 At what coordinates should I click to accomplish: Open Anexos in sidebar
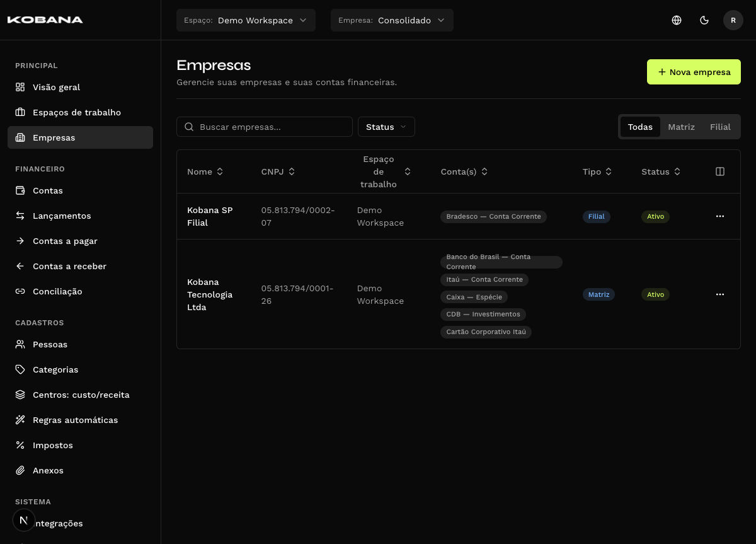click(x=80, y=470)
